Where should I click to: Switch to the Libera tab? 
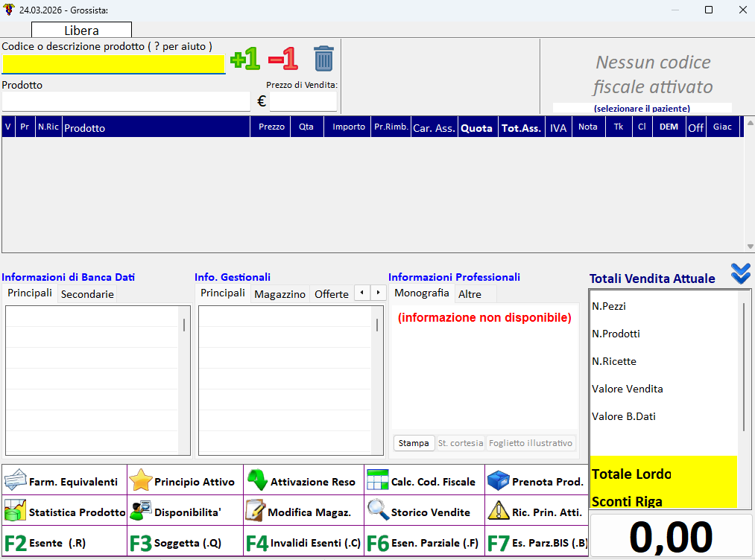coord(81,30)
